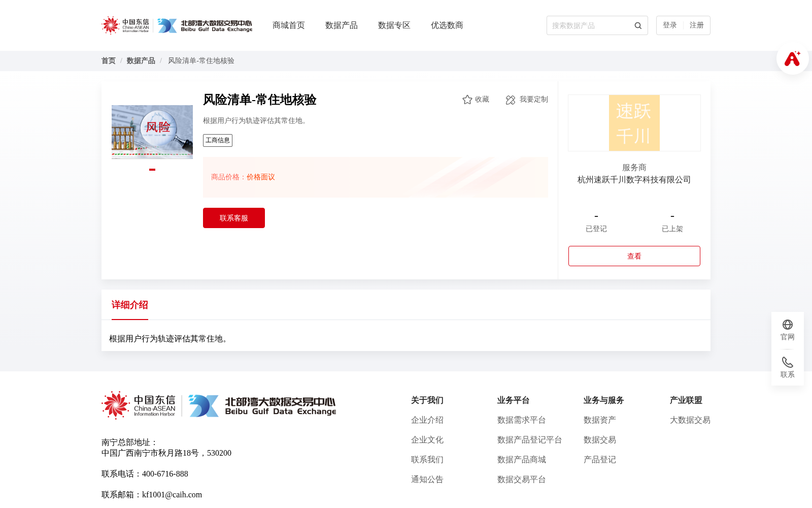
Task: Click the China-ASEAN Information Harbor header logo
Action: 125,25
